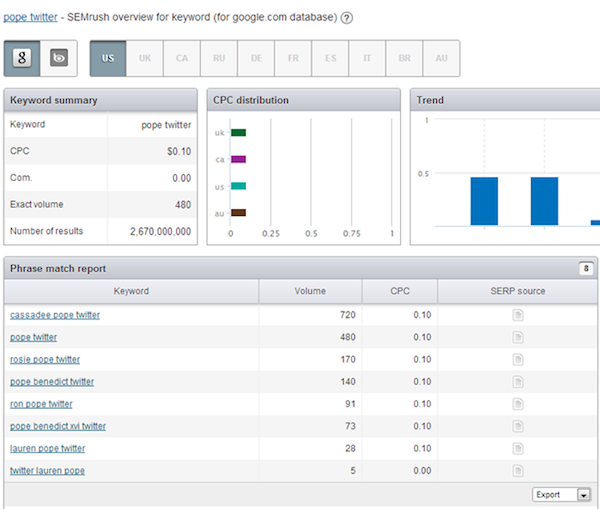
Task: Open the pope twitter title link
Action: pos(30,17)
